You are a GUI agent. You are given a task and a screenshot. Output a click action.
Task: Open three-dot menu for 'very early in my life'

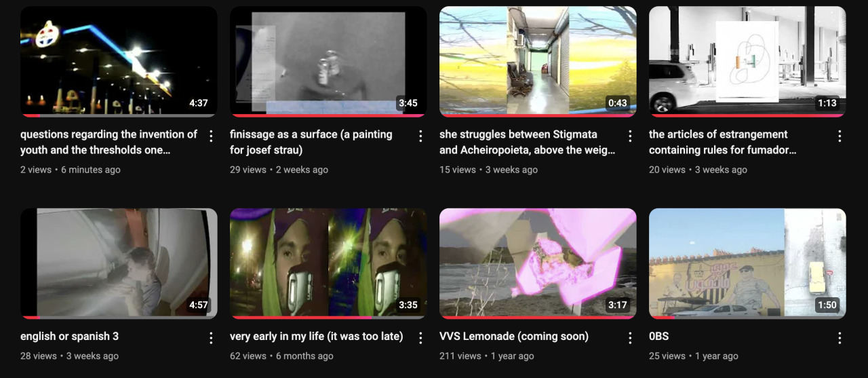pyautogui.click(x=420, y=338)
